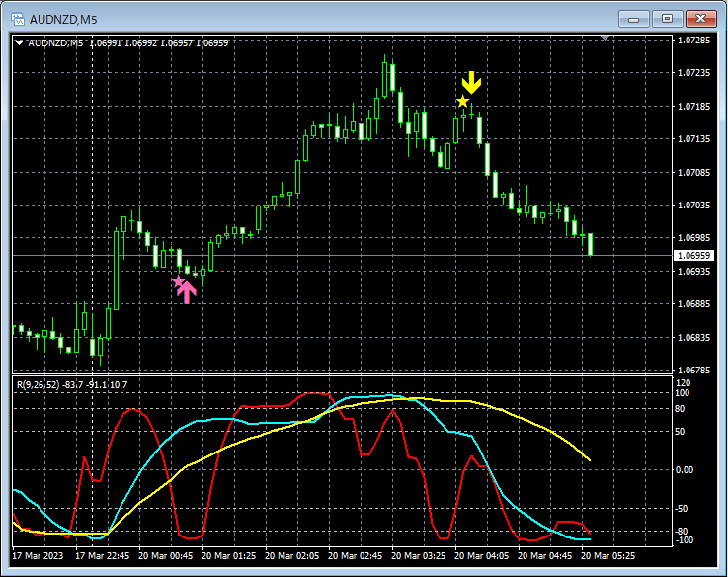Click the 20 Mar 02:45 time label

pos(356,555)
